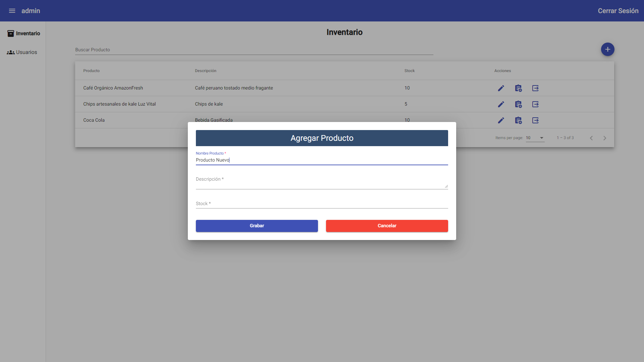
Task: Click the add-stock clipboard icon for Café Orgánico AmazonFresh
Action: click(518, 88)
